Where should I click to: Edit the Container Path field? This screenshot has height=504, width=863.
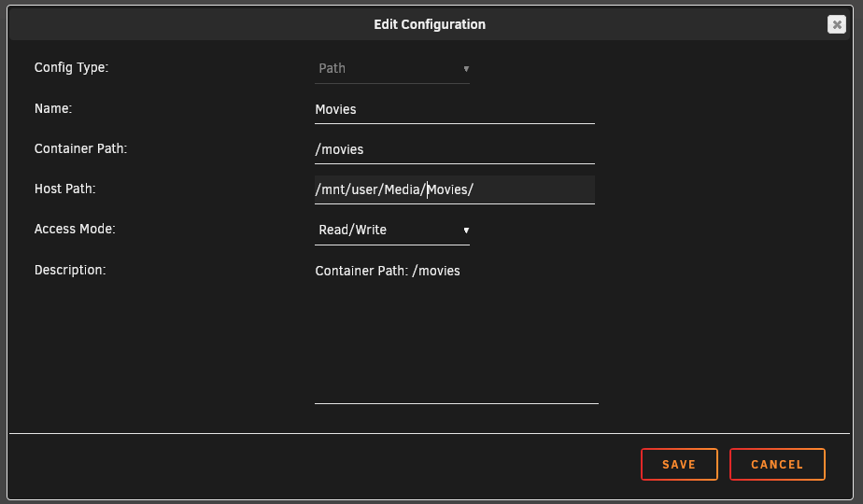[x=455, y=149]
